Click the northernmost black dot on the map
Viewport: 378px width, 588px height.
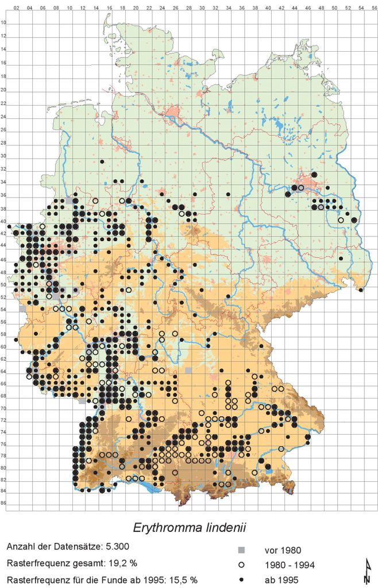pos(102,162)
